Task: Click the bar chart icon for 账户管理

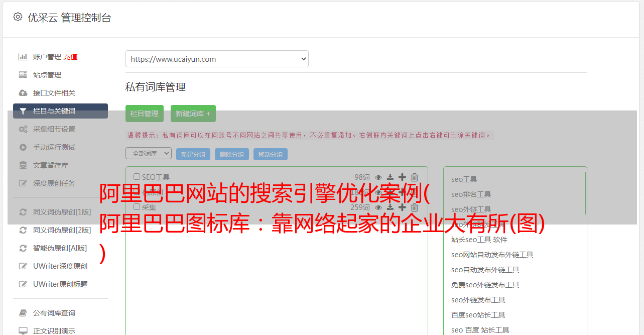Action: [23, 57]
